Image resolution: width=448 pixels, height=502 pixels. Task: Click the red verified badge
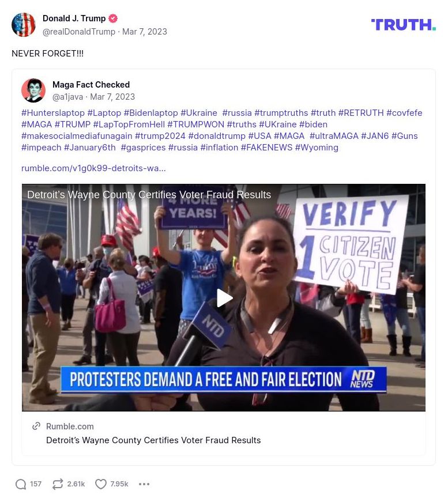click(x=112, y=18)
